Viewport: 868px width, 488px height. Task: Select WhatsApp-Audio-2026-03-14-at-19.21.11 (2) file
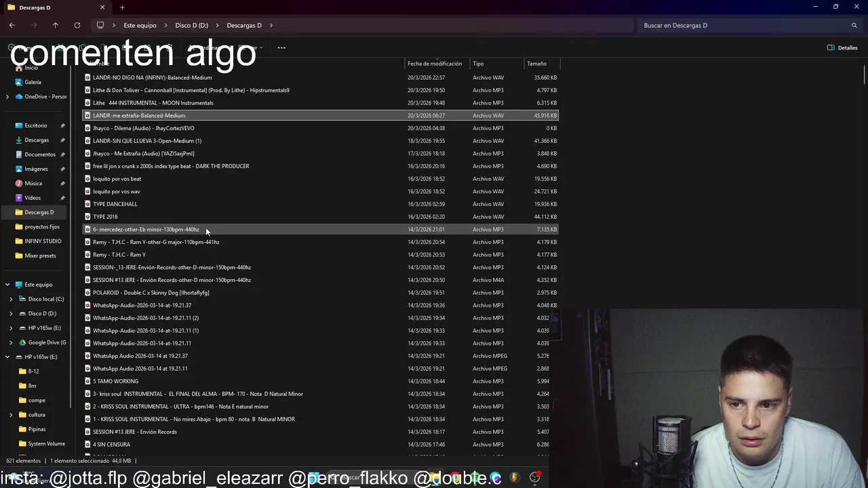(146, 318)
